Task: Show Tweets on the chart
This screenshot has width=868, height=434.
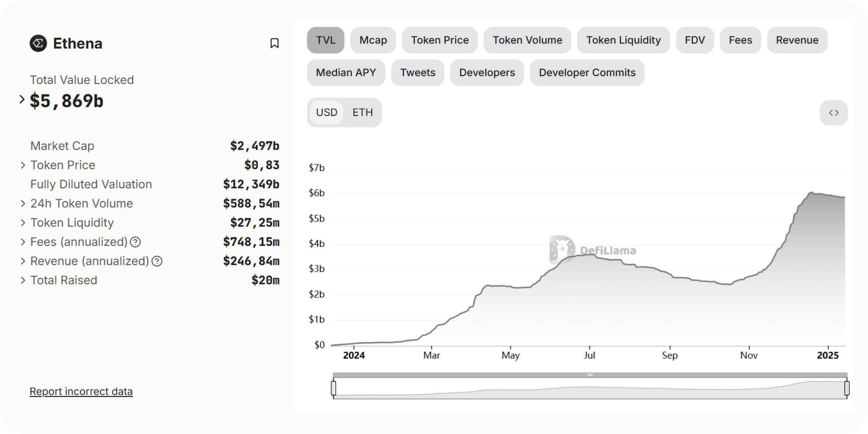Action: tap(418, 72)
